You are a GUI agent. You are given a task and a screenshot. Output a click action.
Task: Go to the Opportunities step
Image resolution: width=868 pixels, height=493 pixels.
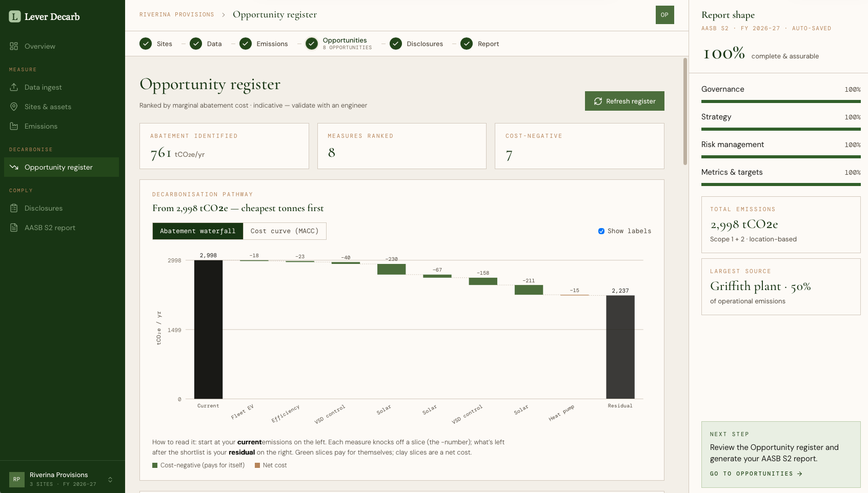(x=339, y=44)
